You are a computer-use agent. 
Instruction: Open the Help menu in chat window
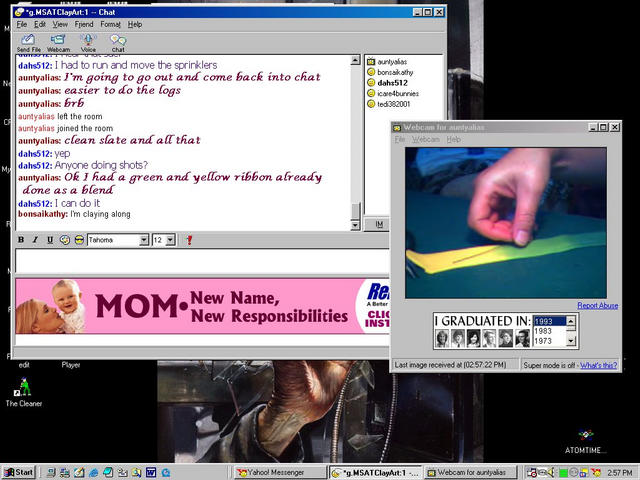(x=135, y=24)
